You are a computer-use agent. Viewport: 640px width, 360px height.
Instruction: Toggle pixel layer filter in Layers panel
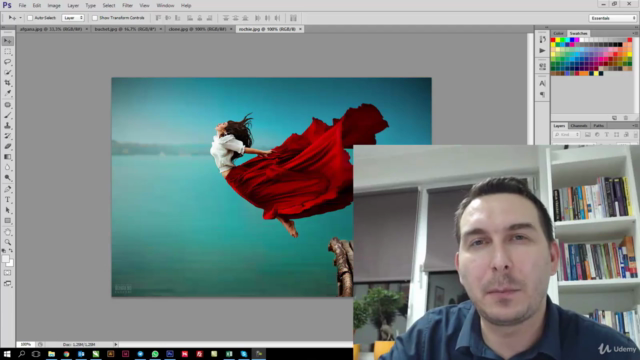(x=588, y=135)
